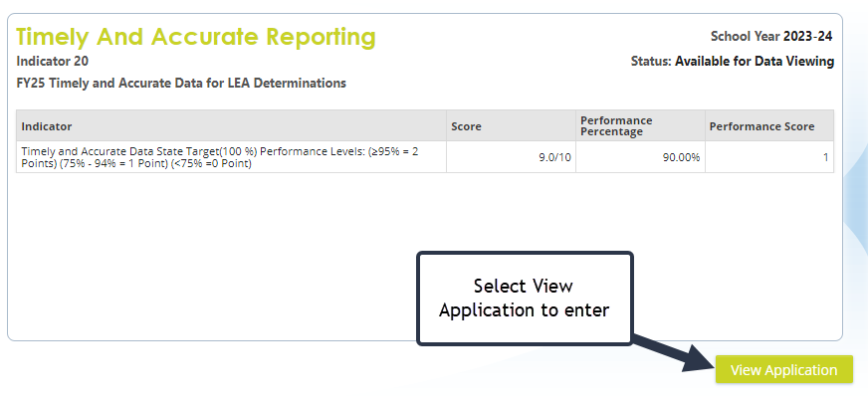
Task: Click the School Year label
Action: tap(745, 37)
